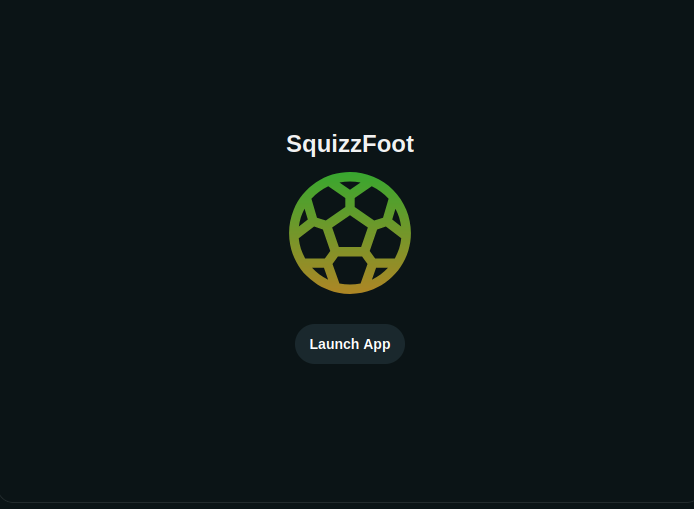Click the orange-tinted bottom rim of the ball
This screenshot has height=509, width=694.
point(350,289)
